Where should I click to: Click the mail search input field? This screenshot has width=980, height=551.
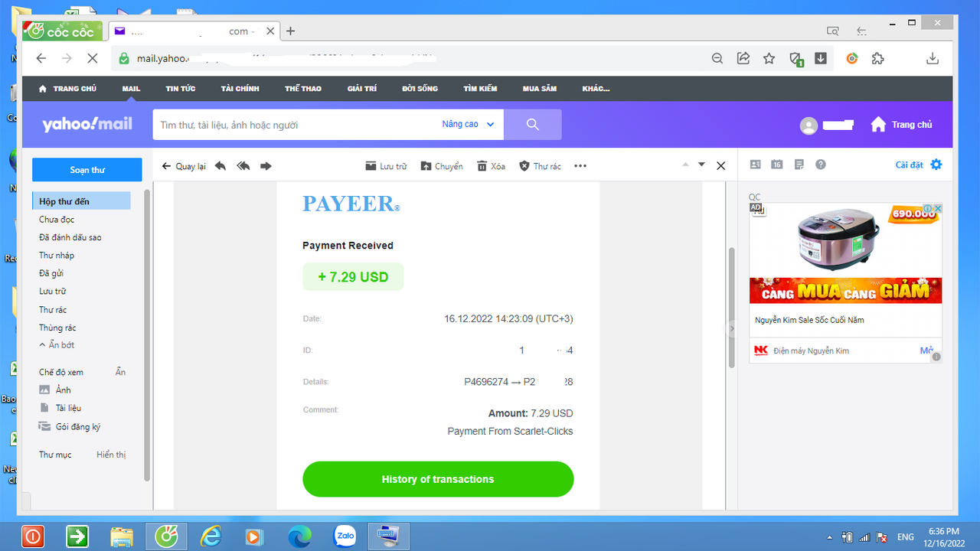pos(295,125)
